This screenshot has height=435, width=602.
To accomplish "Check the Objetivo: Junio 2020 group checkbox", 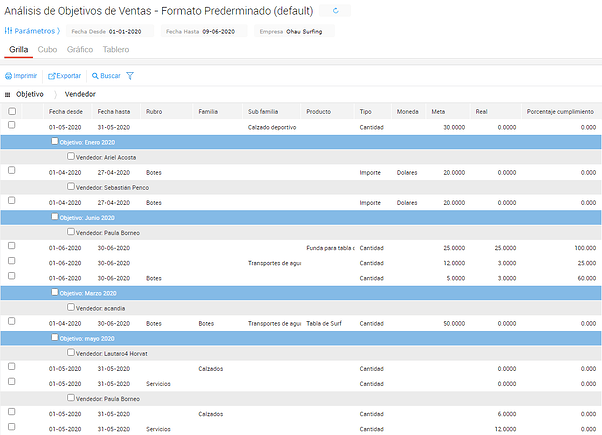I will tap(54, 217).
